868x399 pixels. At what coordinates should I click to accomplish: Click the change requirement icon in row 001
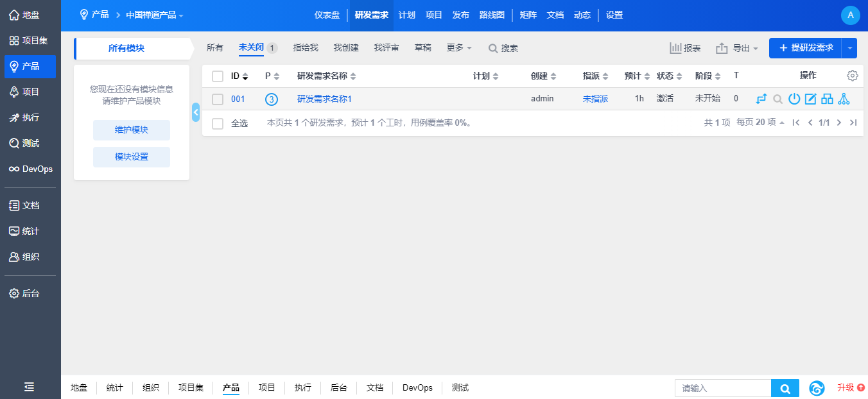(761, 99)
